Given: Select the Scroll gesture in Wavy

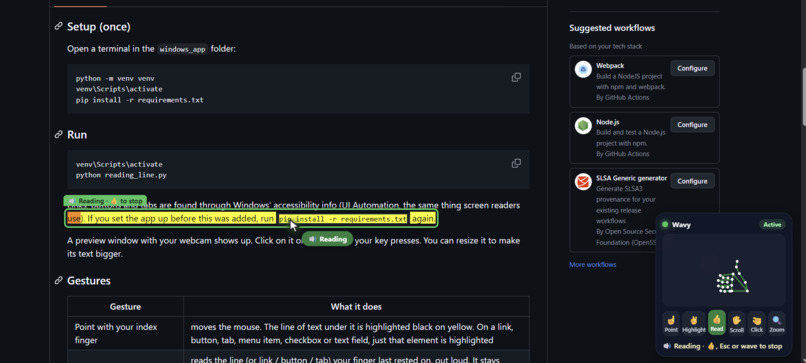Looking at the screenshot, I should 737,323.
